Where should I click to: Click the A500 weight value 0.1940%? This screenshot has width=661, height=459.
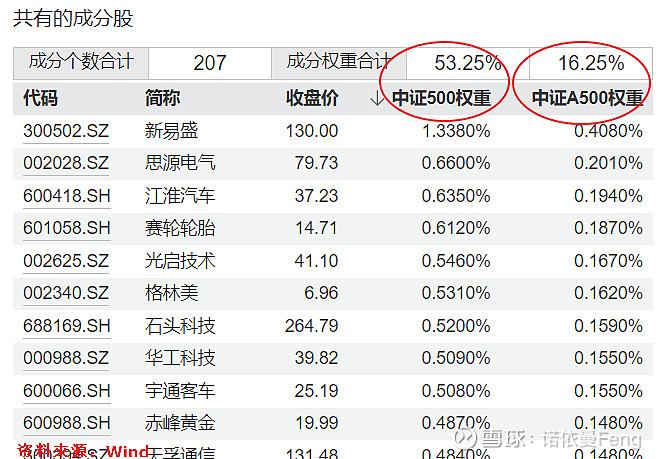(x=608, y=196)
